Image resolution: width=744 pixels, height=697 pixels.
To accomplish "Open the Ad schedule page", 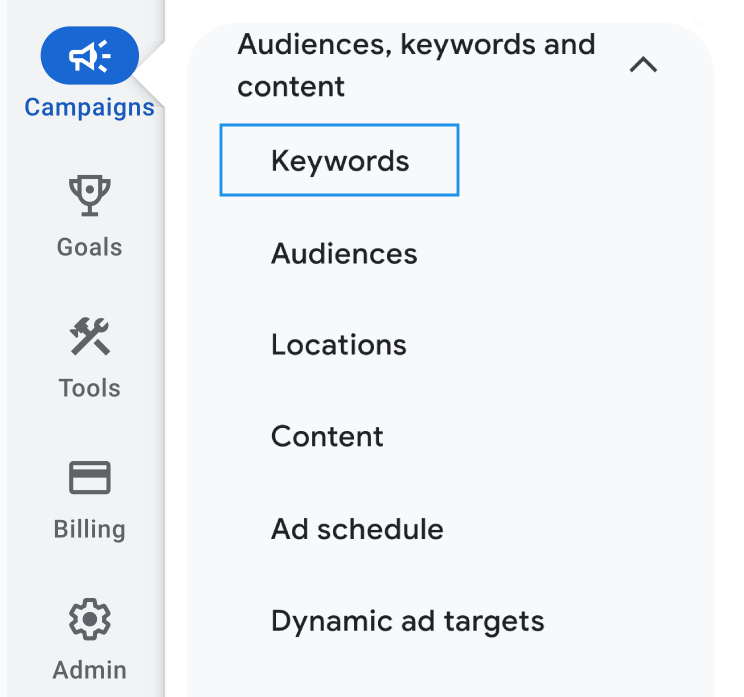I will coord(357,529).
